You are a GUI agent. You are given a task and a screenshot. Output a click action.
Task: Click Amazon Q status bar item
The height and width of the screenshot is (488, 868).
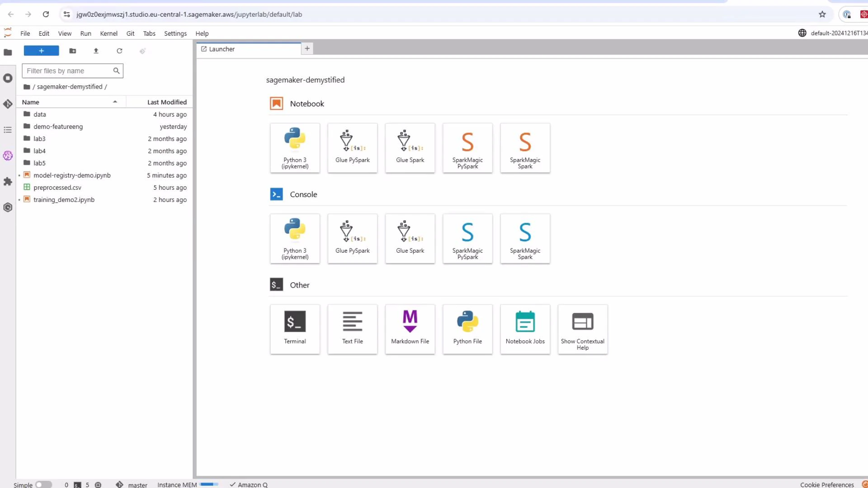point(249,484)
